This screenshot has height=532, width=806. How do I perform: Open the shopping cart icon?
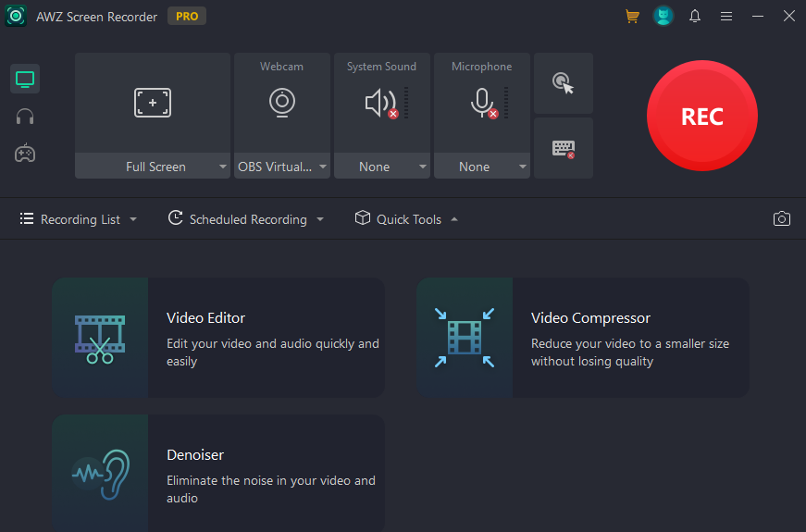[632, 17]
